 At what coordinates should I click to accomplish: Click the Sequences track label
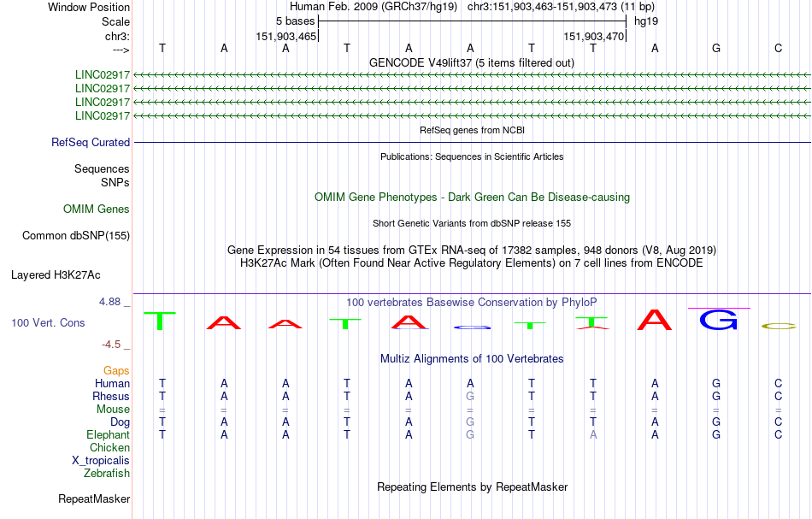102,168
